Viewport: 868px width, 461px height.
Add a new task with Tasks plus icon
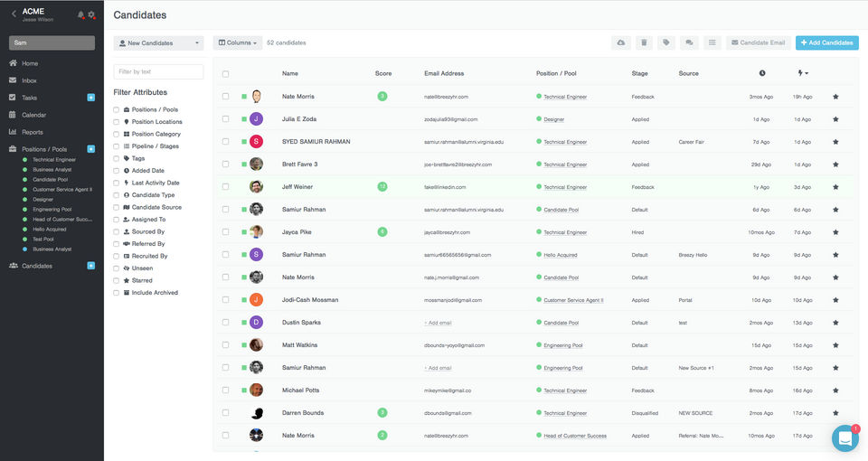pos(91,98)
